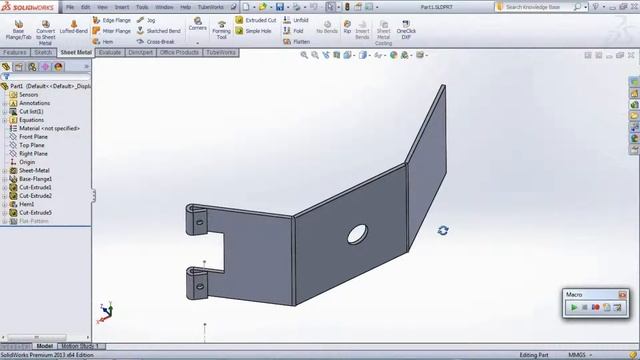Click the New document icon
This screenshot has height=360, width=640.
[x=246, y=7]
